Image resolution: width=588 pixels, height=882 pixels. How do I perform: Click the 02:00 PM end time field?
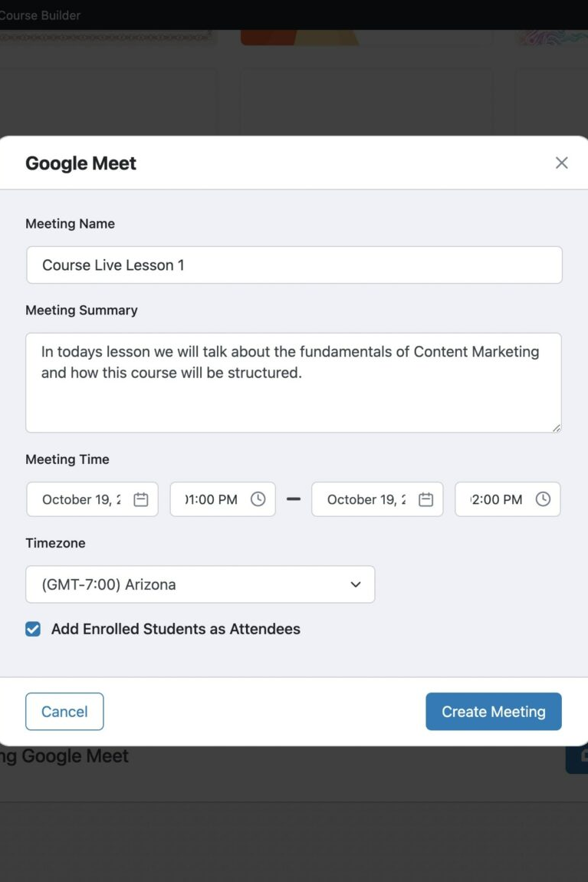(496, 499)
